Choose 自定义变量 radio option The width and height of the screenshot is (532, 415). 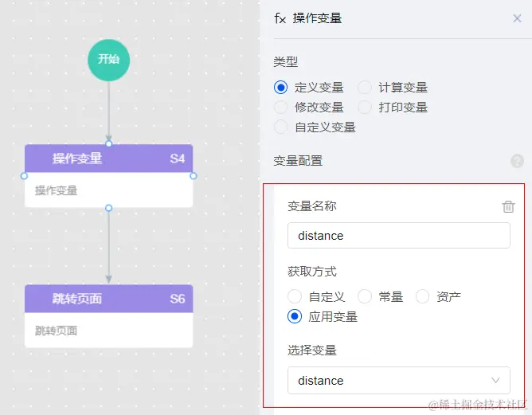point(280,127)
